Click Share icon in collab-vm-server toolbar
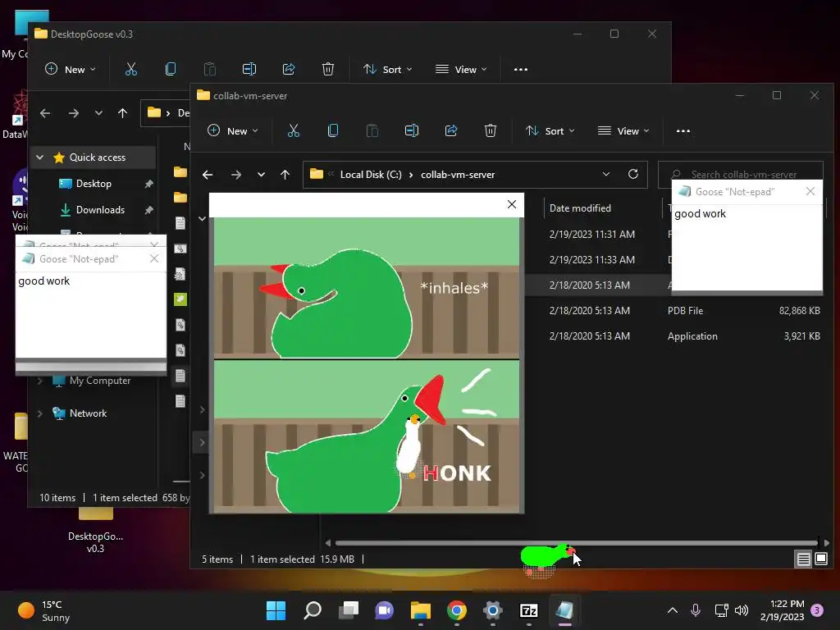This screenshot has width=840, height=630. (451, 130)
